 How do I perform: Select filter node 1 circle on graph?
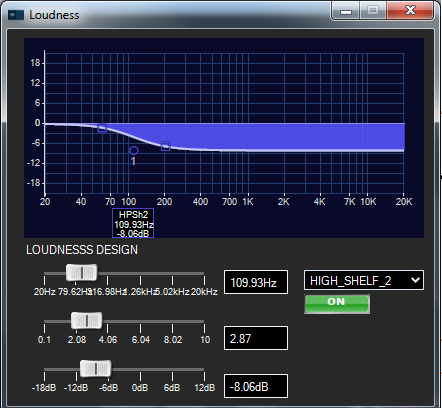134,151
